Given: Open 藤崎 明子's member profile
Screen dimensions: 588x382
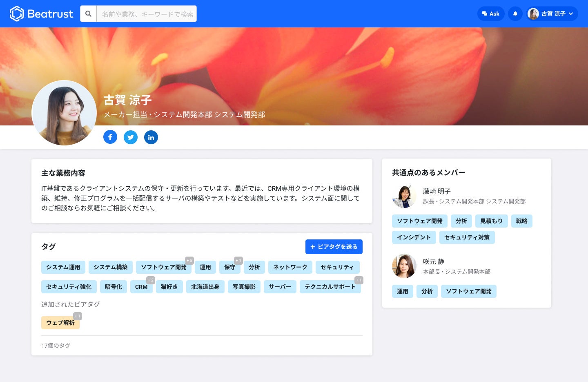Looking at the screenshot, I should (x=437, y=191).
